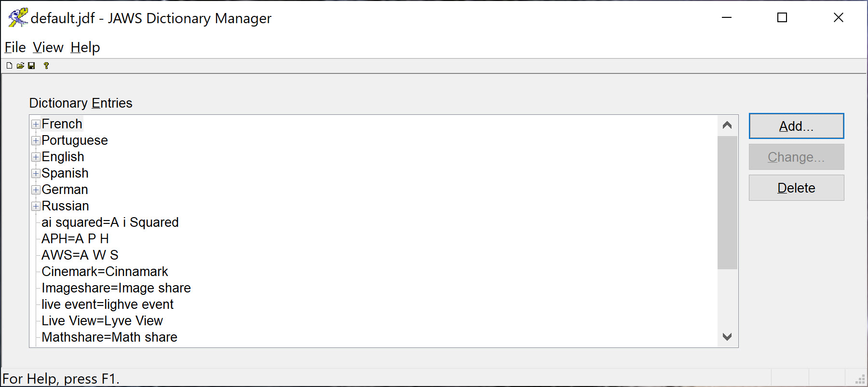This screenshot has width=868, height=387.
Task: Expand the German entries group
Action: [x=35, y=190]
